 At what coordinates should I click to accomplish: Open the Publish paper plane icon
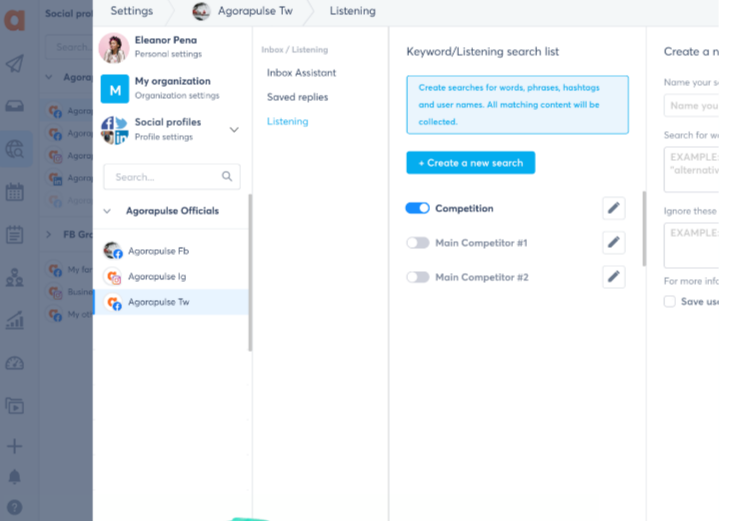14,64
